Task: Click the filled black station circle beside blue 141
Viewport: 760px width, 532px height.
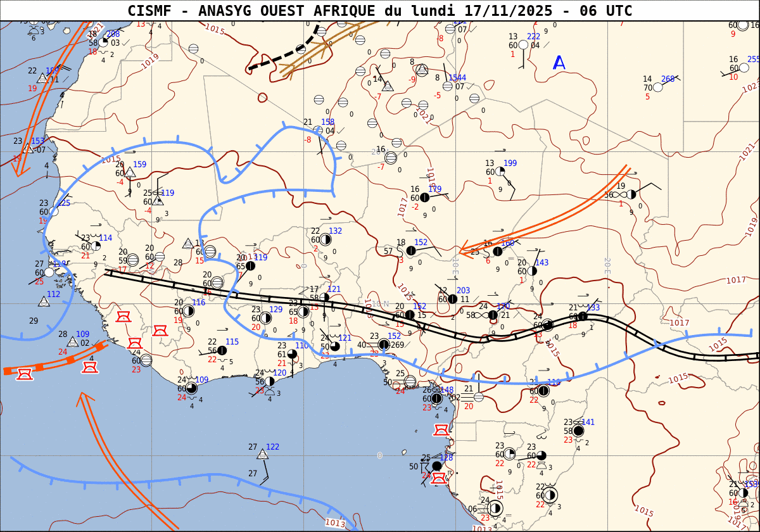Action: 578,431
